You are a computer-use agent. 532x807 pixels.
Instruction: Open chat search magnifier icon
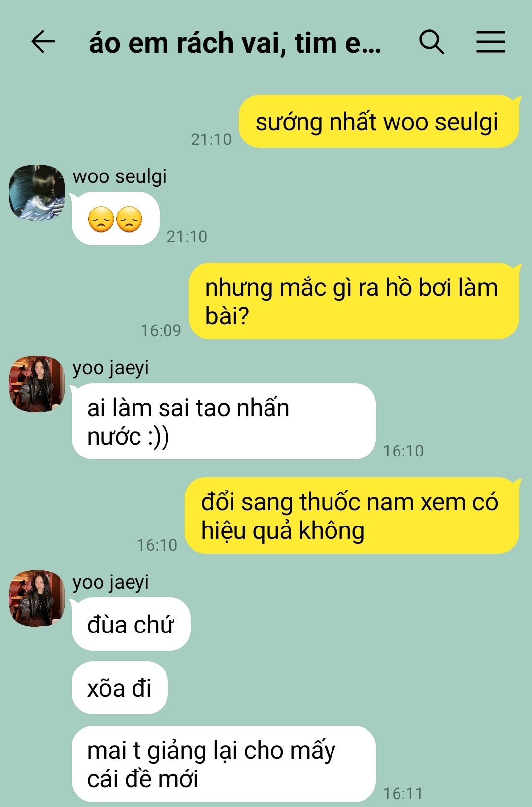[x=432, y=42]
